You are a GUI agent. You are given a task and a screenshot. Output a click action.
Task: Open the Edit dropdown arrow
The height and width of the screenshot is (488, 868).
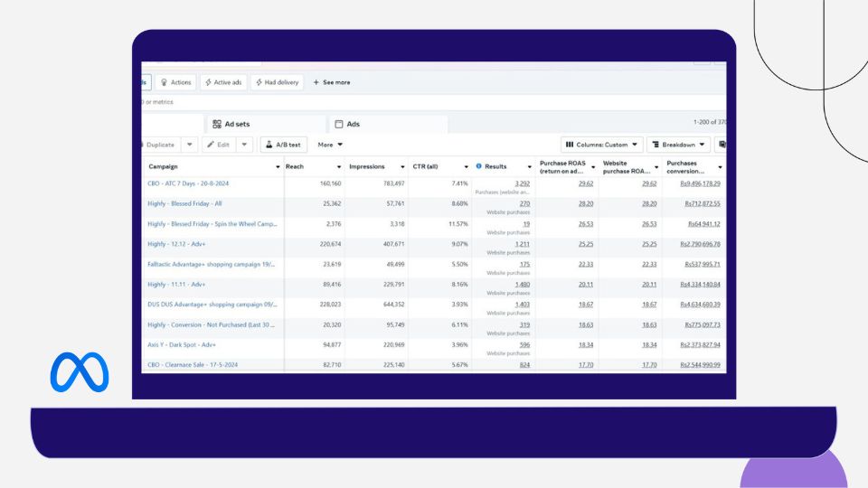(244, 145)
